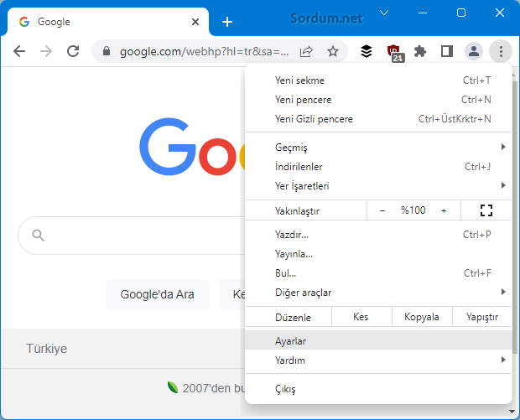The height and width of the screenshot is (420, 520).
Task: Click the Google'da Ara button
Action: (x=157, y=294)
